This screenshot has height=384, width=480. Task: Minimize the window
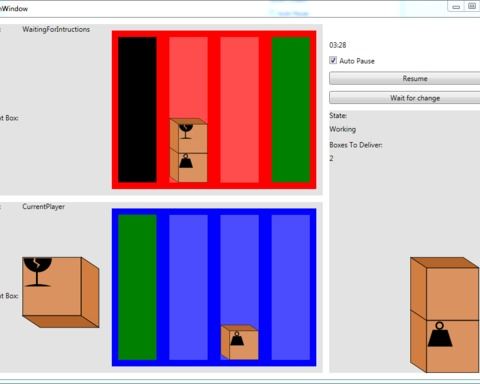(456, 6)
